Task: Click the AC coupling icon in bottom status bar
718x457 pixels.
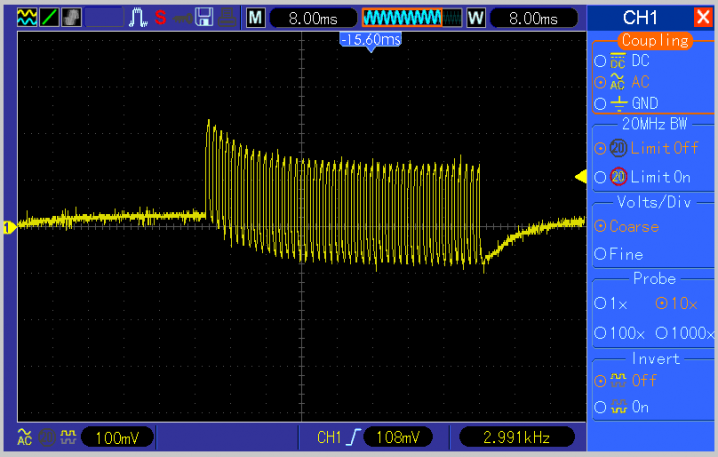Action: [24, 437]
